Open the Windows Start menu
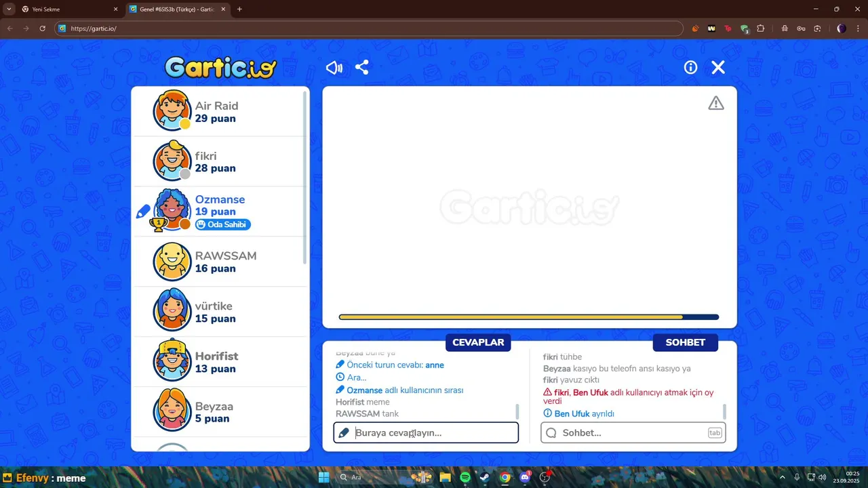The height and width of the screenshot is (488, 868). 323,477
